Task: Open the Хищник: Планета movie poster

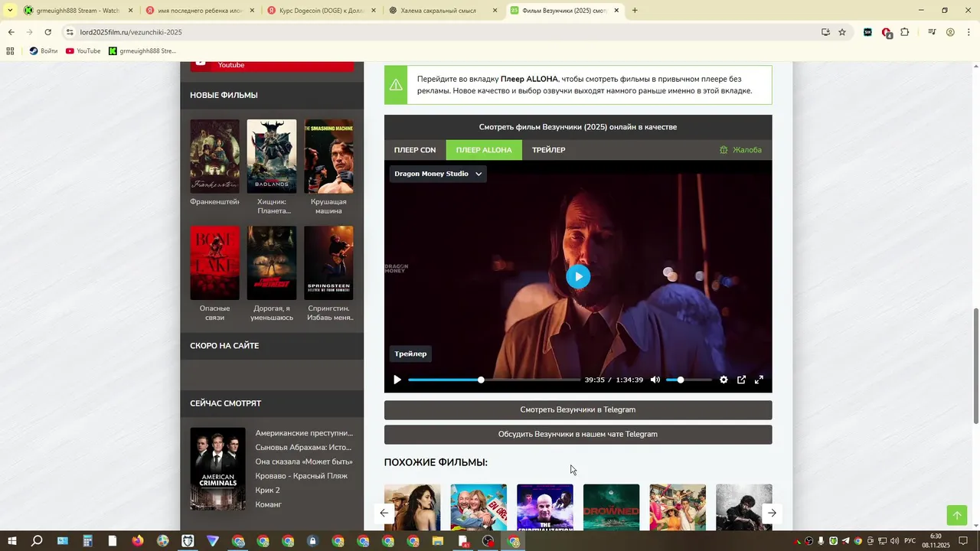Action: coord(272,156)
